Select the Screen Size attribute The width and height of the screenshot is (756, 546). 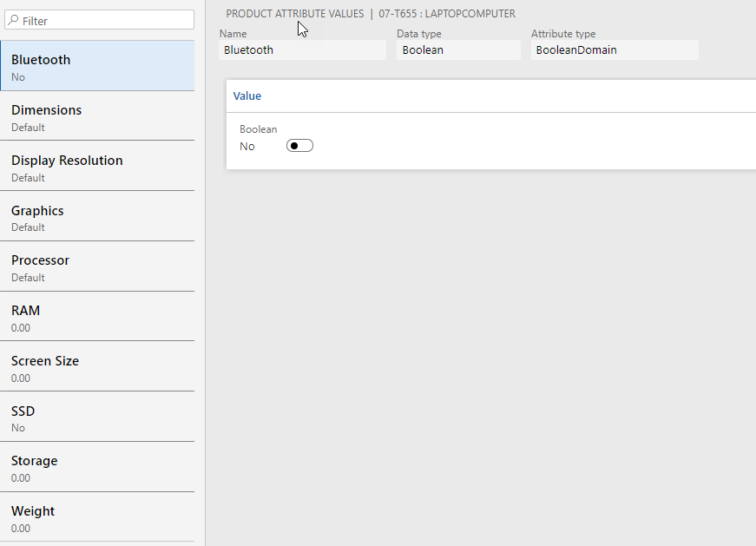point(96,368)
